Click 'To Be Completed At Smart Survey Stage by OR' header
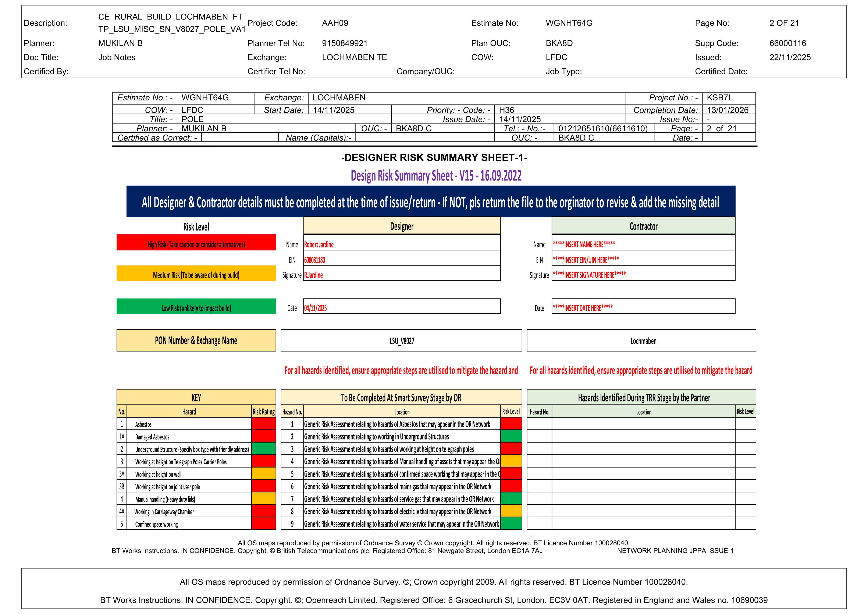 tap(402, 397)
